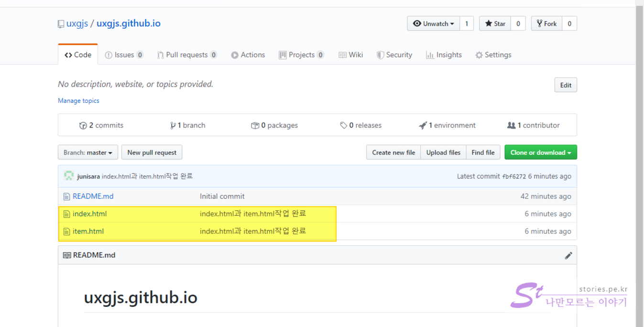Open the Settings tab

pos(493,55)
